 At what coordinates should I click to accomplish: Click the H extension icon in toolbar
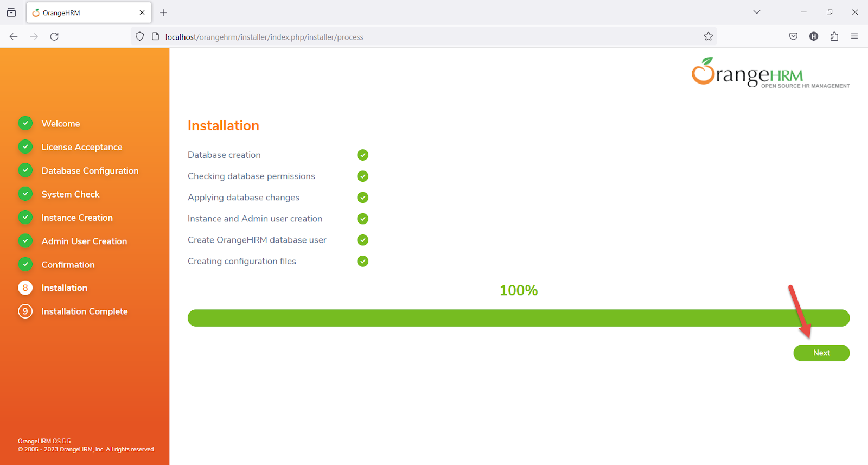814,36
